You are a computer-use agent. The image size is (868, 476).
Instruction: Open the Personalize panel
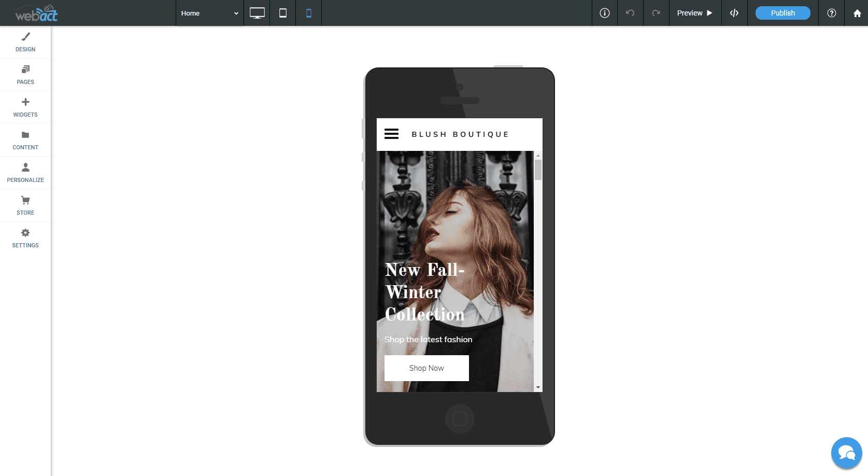pyautogui.click(x=25, y=172)
